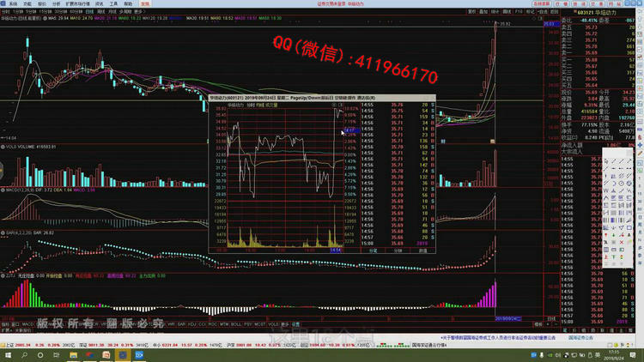Open the 功能 menu

(27, 3)
